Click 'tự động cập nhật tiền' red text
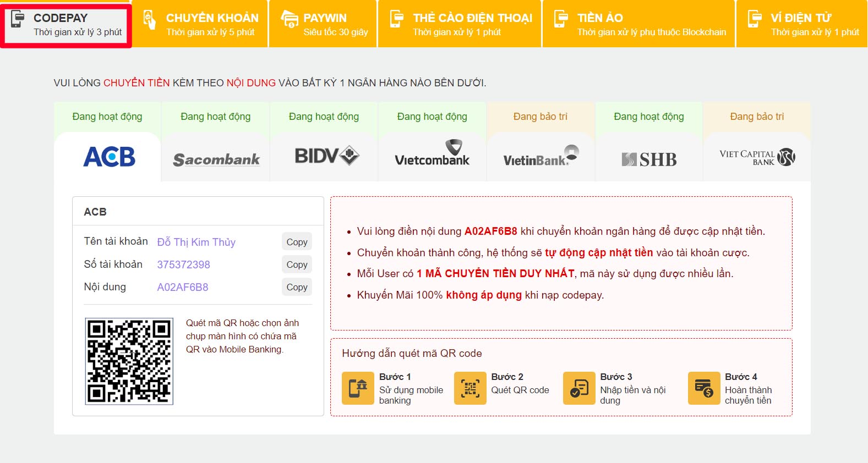The width and height of the screenshot is (868, 463). tap(599, 252)
